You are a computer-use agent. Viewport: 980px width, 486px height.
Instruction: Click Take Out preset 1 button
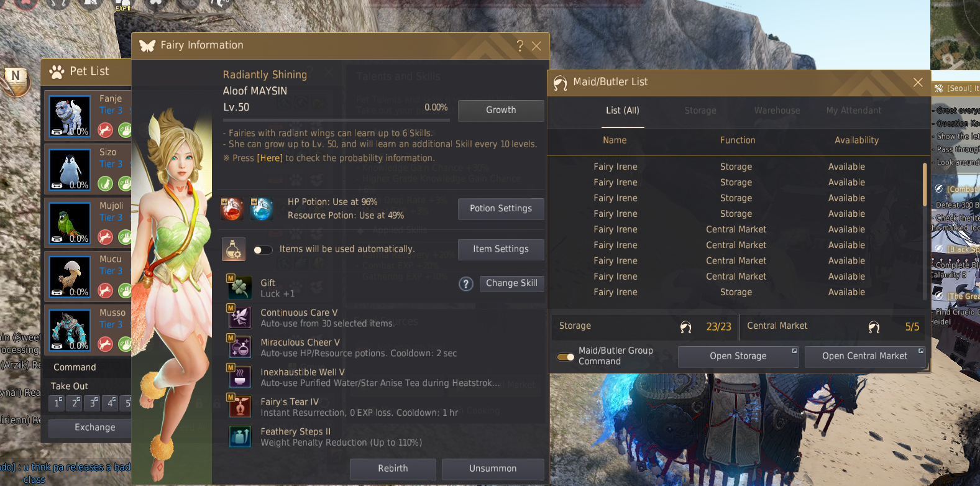57,403
